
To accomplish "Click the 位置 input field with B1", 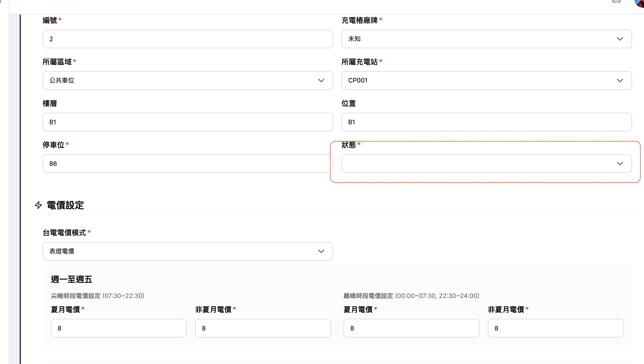I will [x=486, y=122].
